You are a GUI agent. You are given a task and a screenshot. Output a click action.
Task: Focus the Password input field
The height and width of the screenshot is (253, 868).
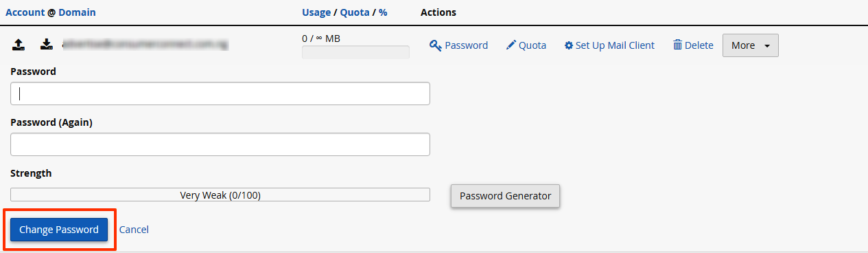pos(220,93)
